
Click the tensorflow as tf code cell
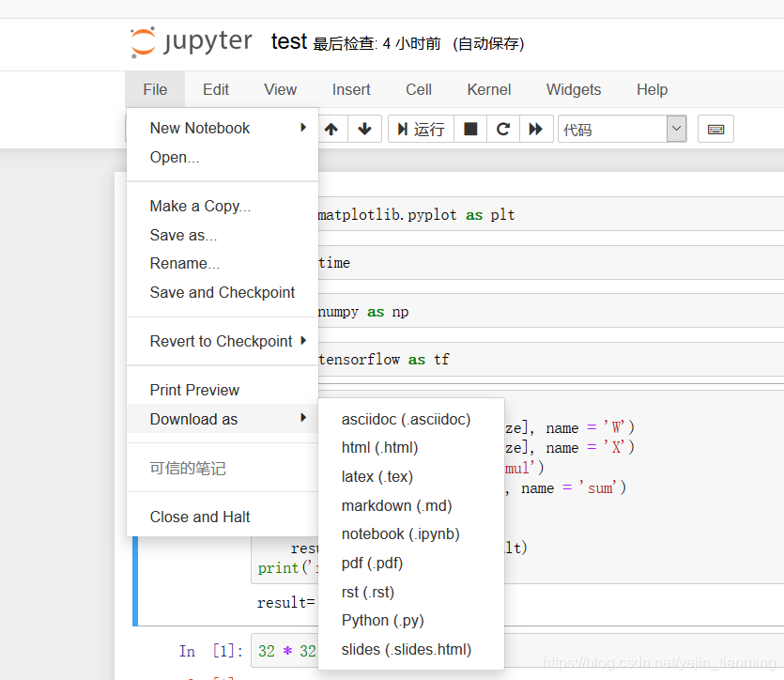coord(550,359)
